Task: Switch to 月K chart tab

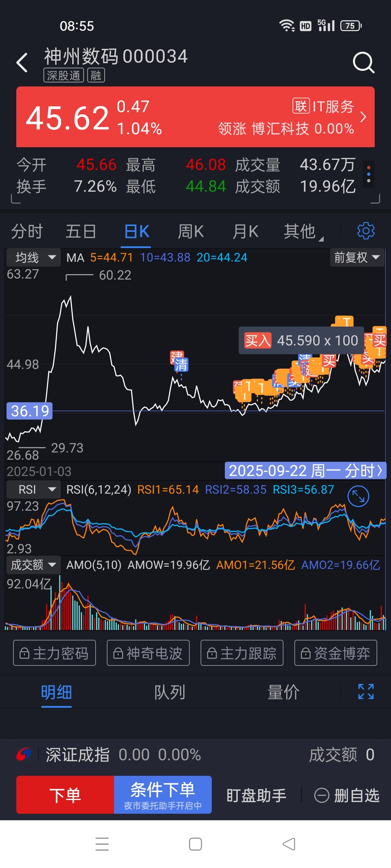Action: pos(245,231)
